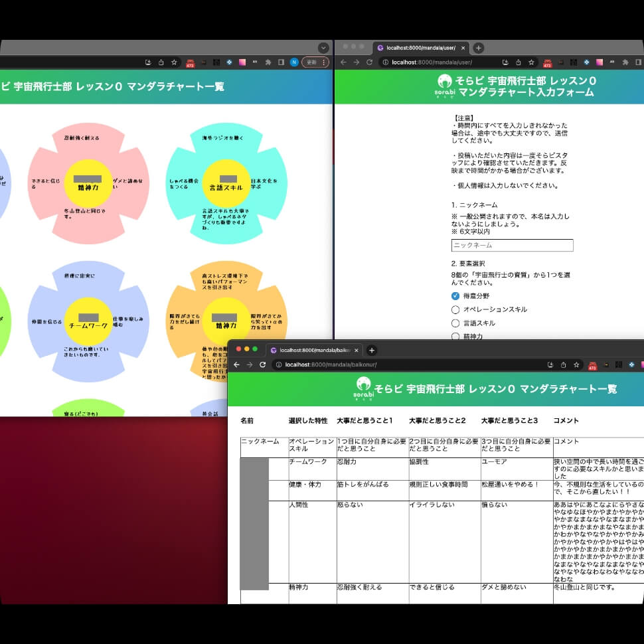Open a new tab in the baikonur window

point(372,350)
